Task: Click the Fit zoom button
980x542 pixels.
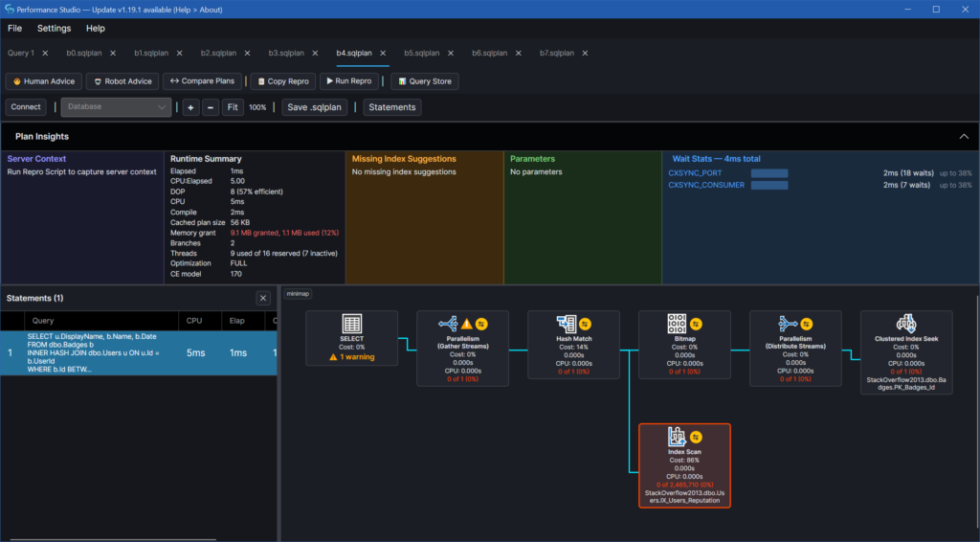Action: pos(233,107)
